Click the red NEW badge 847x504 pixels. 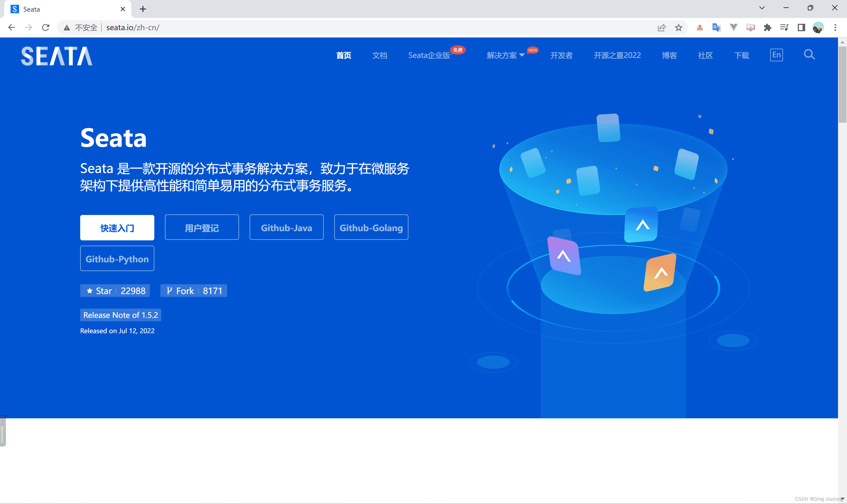point(533,50)
